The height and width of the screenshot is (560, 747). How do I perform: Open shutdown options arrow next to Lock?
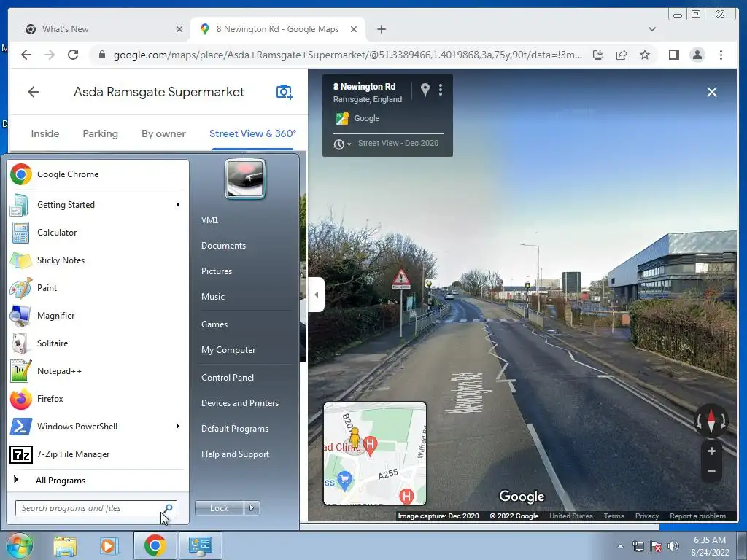coord(252,508)
